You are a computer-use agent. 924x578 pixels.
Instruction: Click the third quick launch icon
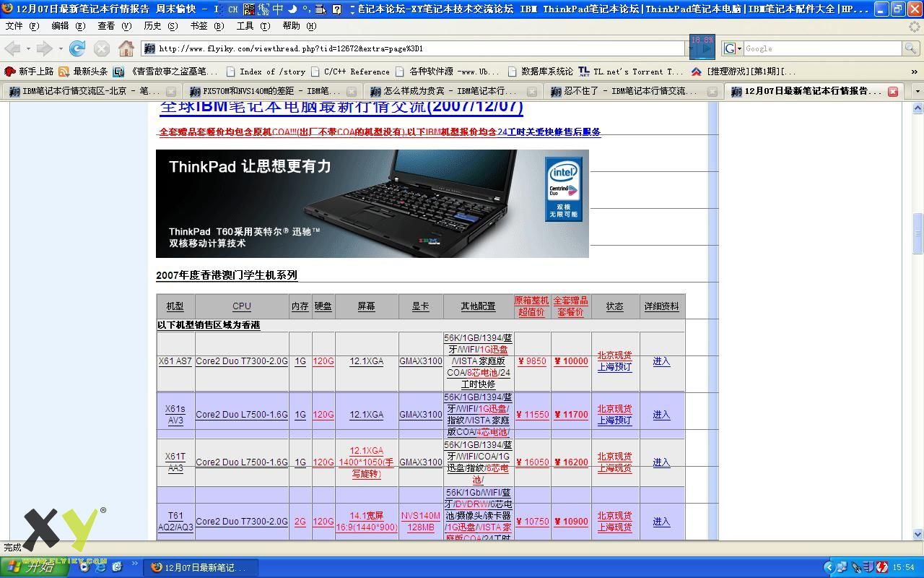tap(116, 567)
